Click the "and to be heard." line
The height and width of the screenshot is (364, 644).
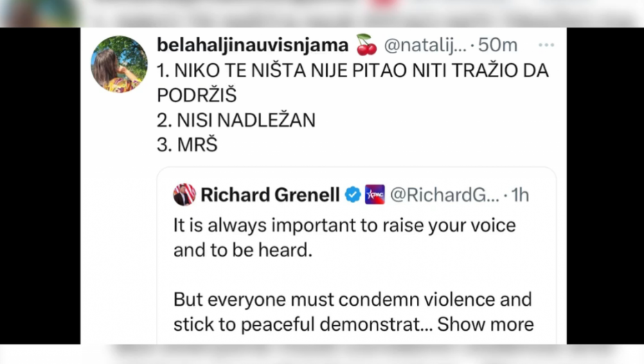click(243, 250)
